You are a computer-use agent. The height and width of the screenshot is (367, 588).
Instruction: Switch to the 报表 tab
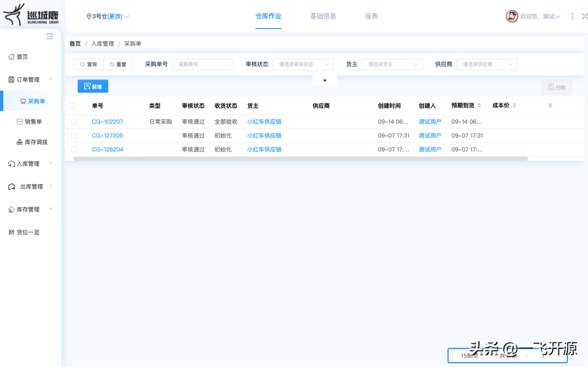371,16
